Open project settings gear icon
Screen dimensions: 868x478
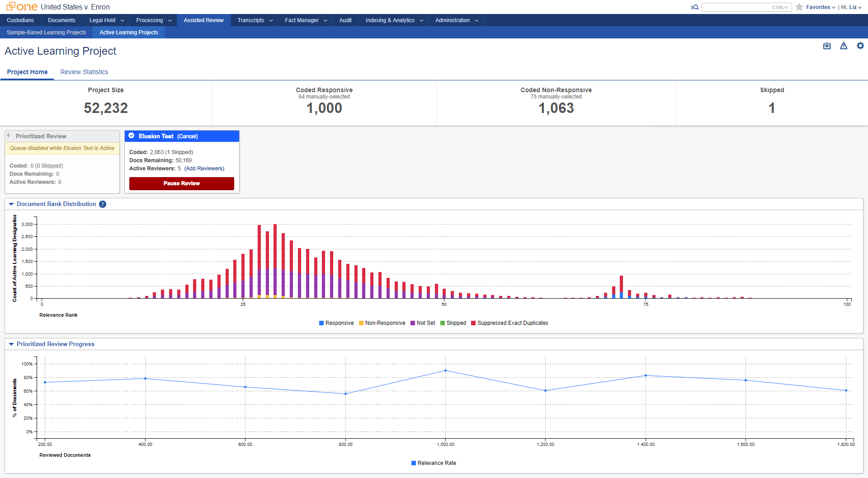point(860,46)
